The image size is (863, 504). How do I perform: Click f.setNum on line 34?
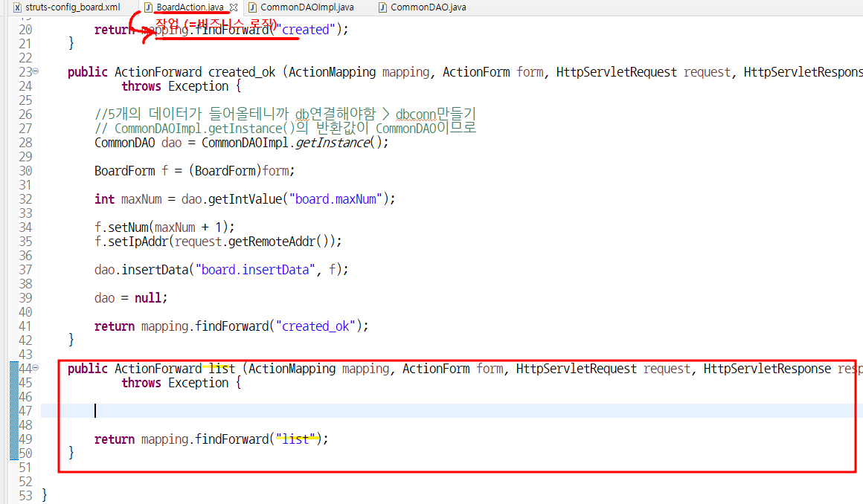point(121,227)
